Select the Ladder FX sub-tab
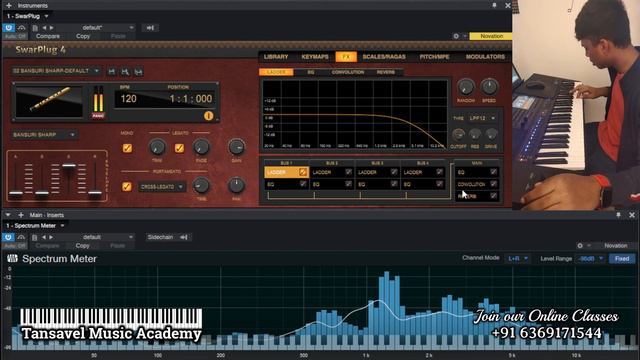Image resolution: width=640 pixels, height=360 pixels. (x=276, y=72)
